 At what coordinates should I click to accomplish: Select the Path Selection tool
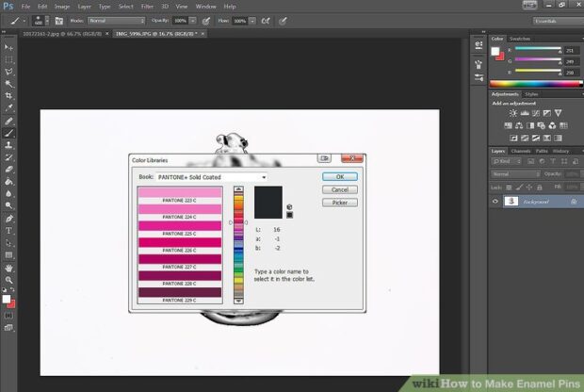8,243
